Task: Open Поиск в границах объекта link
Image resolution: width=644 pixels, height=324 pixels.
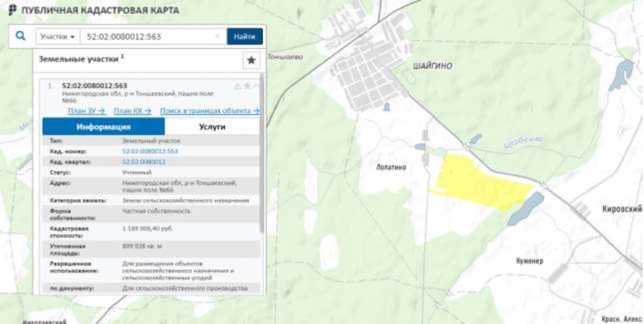Action: (x=209, y=110)
